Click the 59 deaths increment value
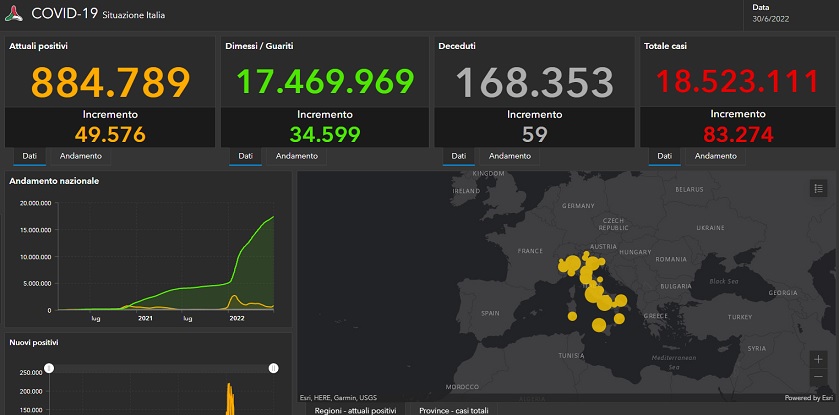The image size is (839, 415). 535,134
